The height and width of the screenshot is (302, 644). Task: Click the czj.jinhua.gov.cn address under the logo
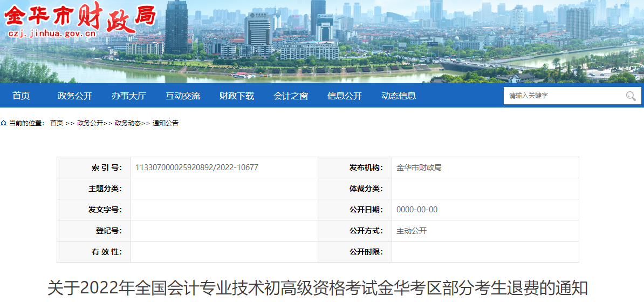click(52, 34)
